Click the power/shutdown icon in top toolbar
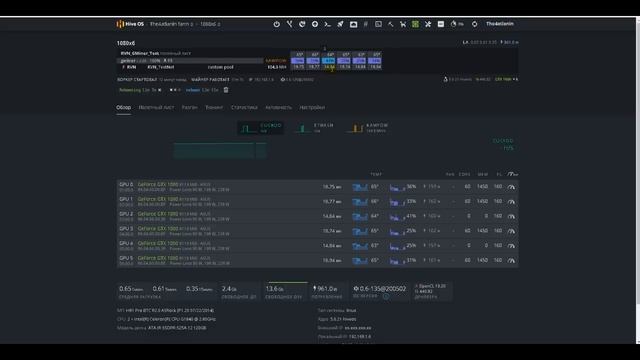Viewport: 640px width, 360px height. coord(277,24)
